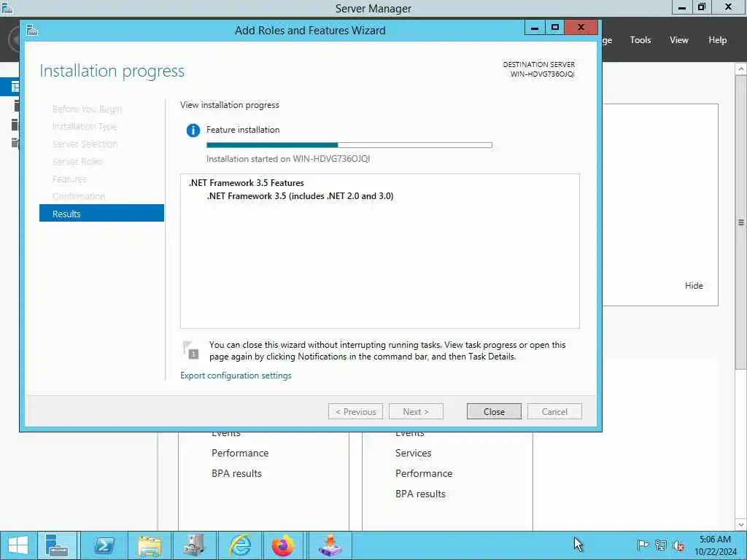The width and height of the screenshot is (747, 560).
Task: Click Server Manager icon on taskbar
Action: pyautogui.click(x=57, y=545)
